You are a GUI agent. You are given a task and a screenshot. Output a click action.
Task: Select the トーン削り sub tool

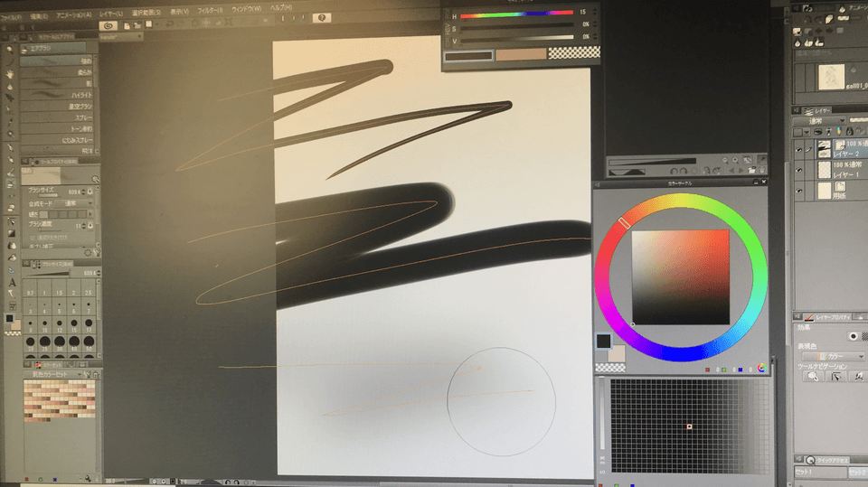56,128
